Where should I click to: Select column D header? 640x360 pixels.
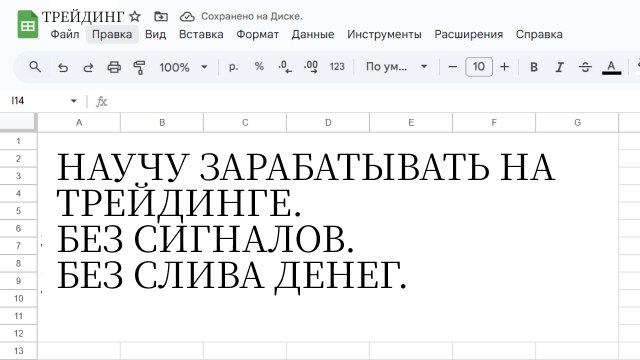(328, 122)
